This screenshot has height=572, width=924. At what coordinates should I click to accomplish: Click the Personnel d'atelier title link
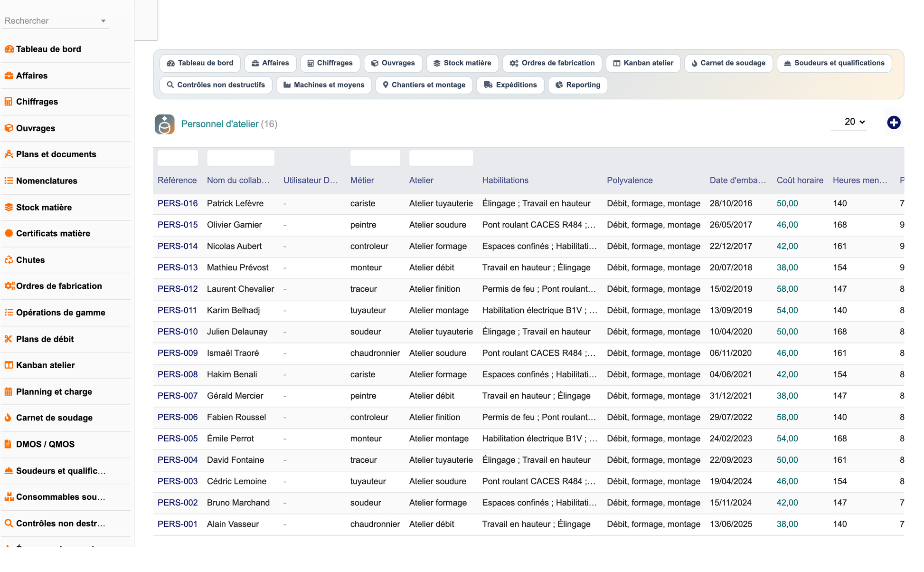[220, 124]
